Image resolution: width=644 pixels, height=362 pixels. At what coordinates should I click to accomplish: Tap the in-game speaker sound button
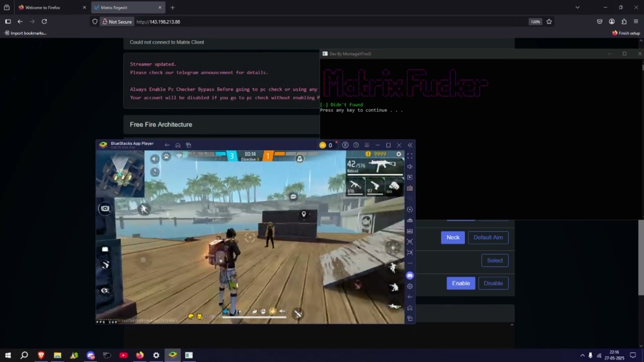coord(154,158)
